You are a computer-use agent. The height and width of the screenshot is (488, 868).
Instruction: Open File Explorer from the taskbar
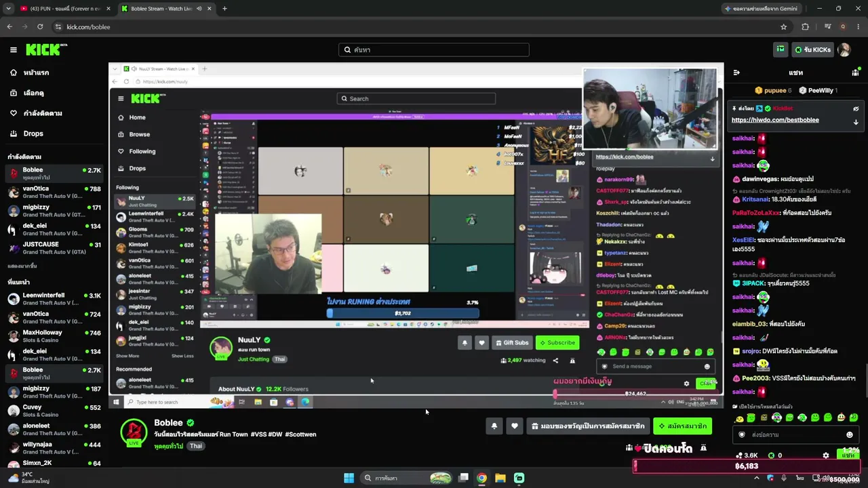(x=500, y=478)
